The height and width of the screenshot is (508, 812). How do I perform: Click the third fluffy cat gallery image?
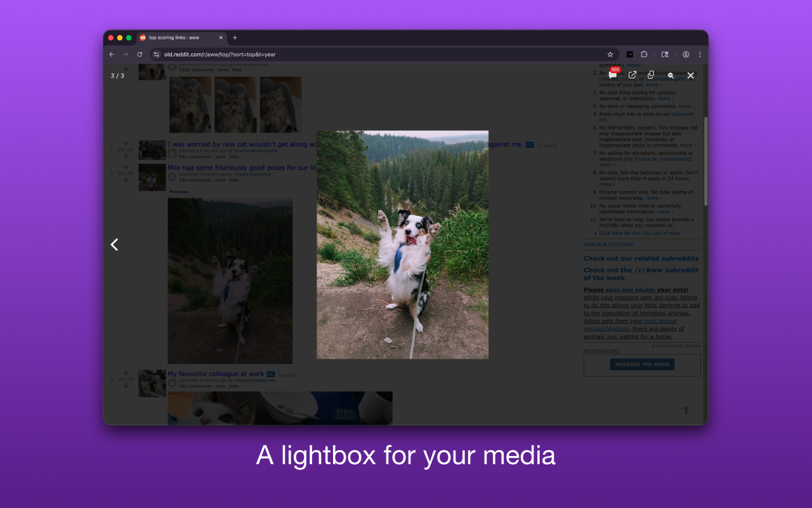[281, 105]
